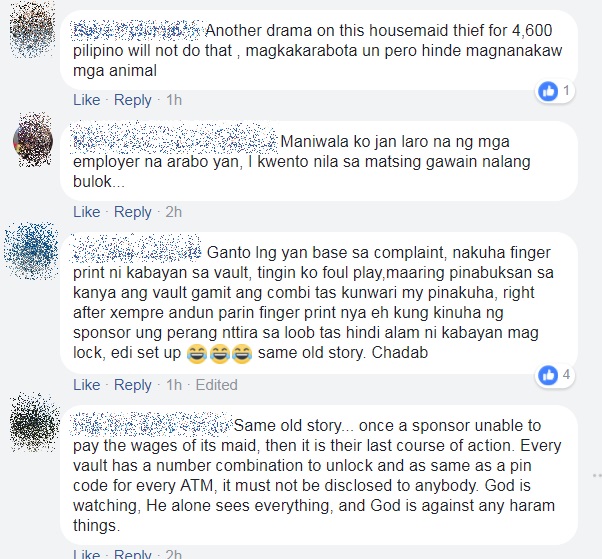Like the 'Maniwala ko jan' comment
The width and height of the screenshot is (602, 559).
[86, 212]
